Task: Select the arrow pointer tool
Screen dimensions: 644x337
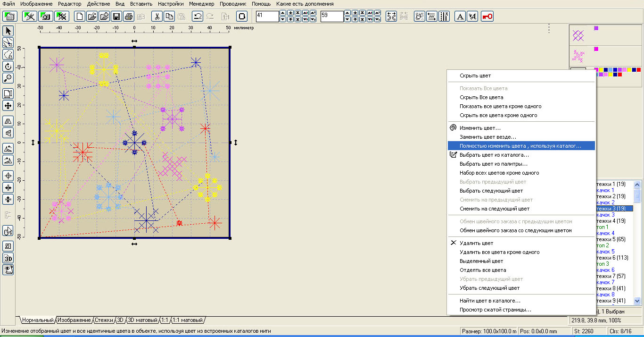Action: coord(8,31)
